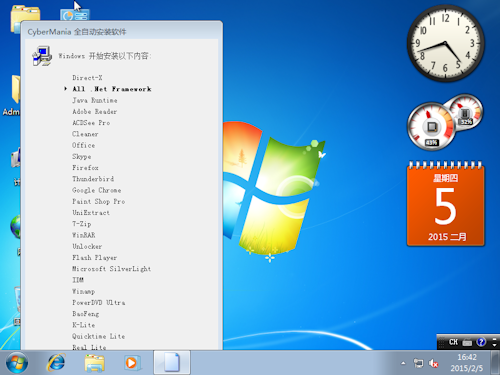Select the control panel desktop icon behind installer
This screenshot has height=375, width=500.
click(x=75, y=15)
